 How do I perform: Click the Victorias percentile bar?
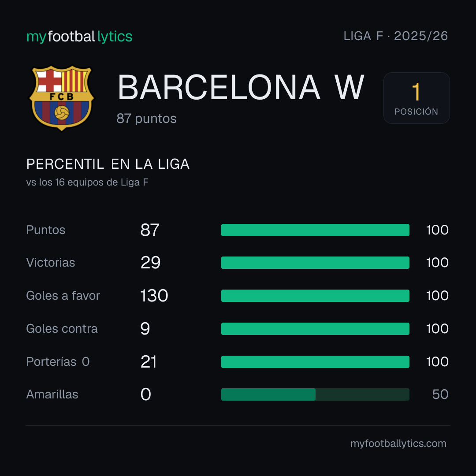(x=315, y=263)
